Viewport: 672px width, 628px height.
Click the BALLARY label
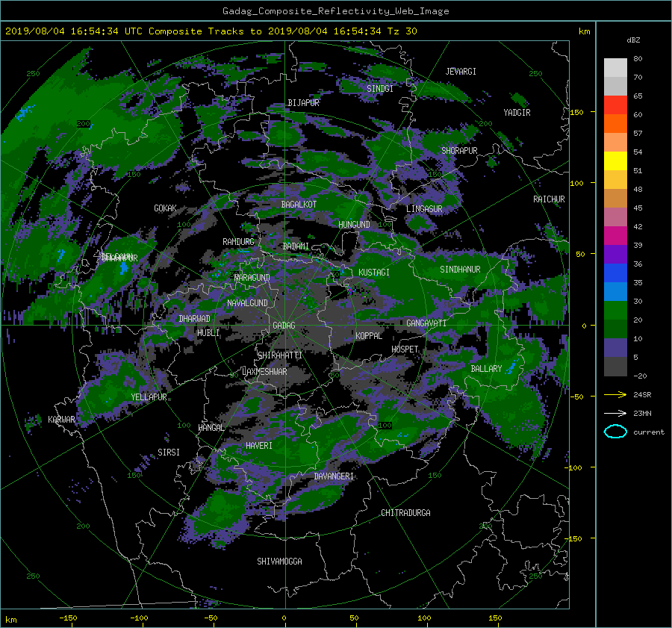tap(486, 369)
